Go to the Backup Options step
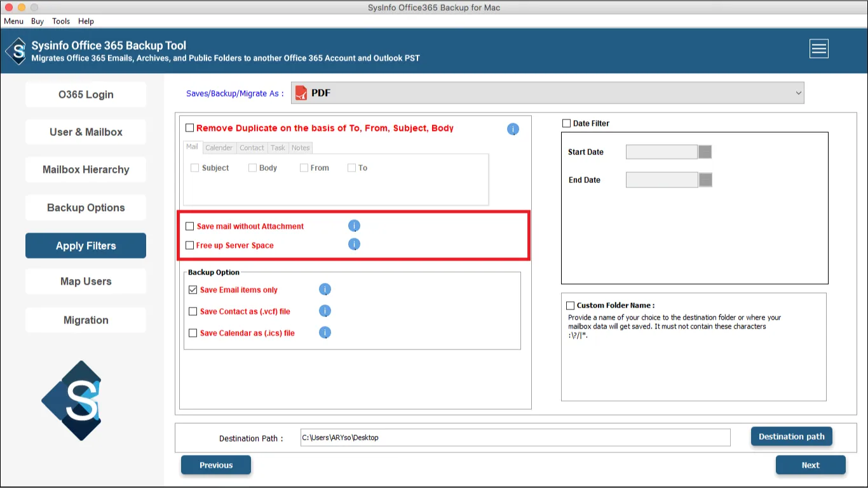868x488 pixels. click(86, 208)
